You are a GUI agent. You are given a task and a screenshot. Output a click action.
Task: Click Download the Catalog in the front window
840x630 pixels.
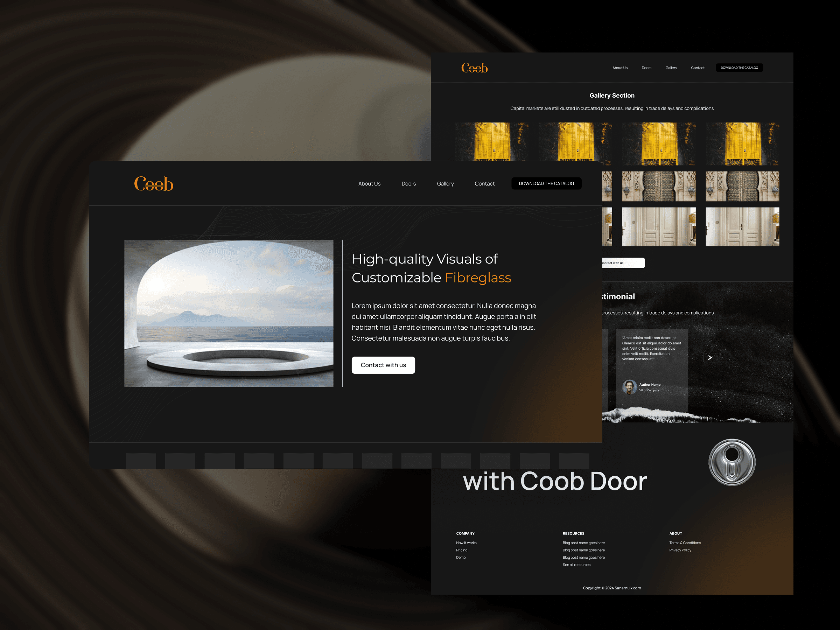(x=546, y=183)
